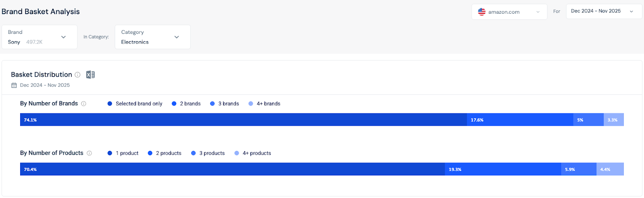The image size is (644, 198).
Task: Open the Brand dropdown showing Sony
Action: 39,37
